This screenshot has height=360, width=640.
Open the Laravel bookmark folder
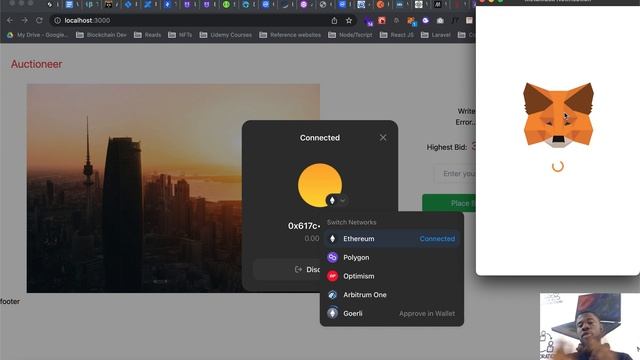tap(436, 35)
